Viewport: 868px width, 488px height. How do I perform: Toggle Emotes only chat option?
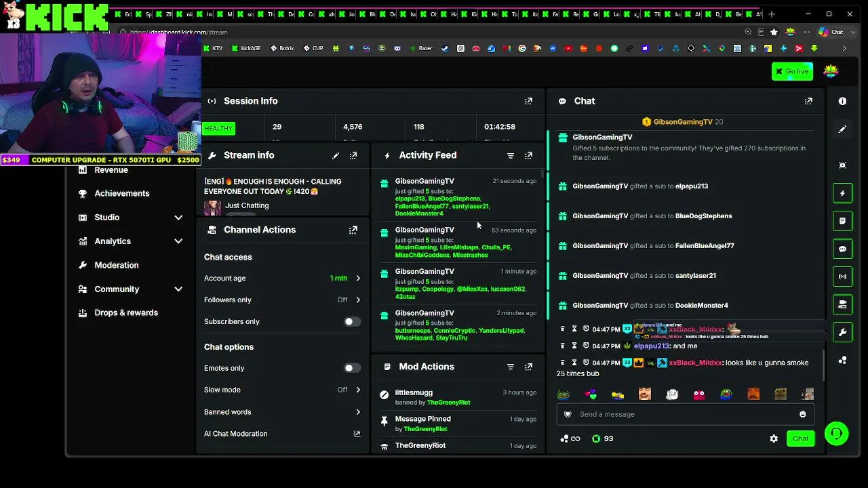pyautogui.click(x=352, y=368)
